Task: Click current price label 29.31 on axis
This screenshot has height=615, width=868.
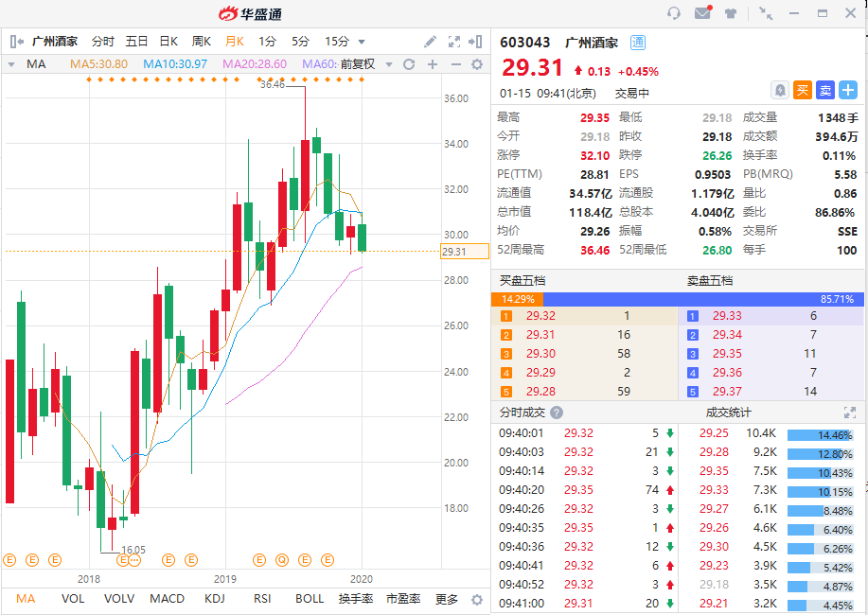Action: coord(465,252)
